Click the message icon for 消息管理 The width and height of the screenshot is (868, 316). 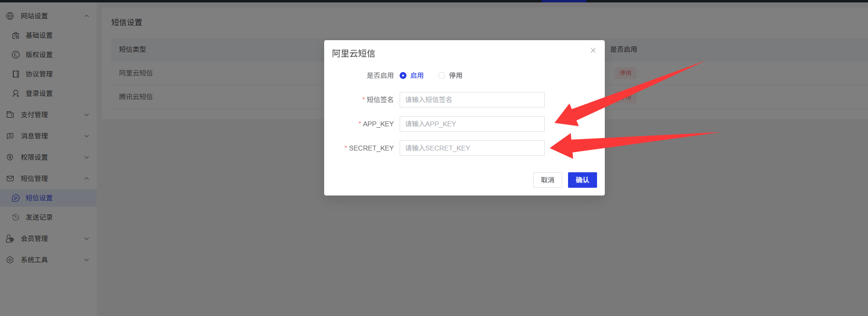(10, 136)
